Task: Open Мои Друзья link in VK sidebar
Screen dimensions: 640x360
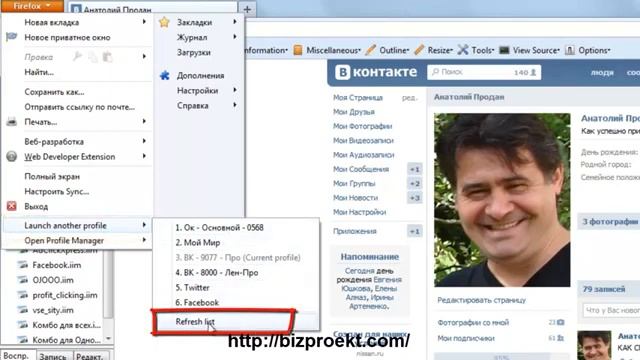Action: tap(353, 112)
